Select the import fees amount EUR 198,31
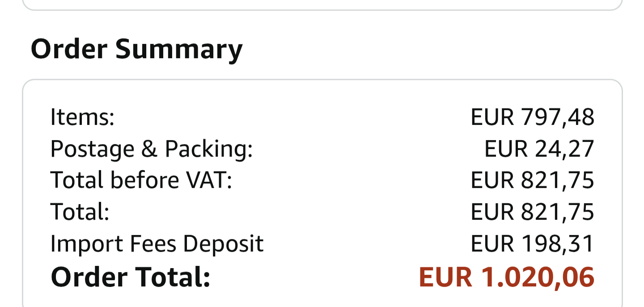644x307 pixels. (532, 243)
